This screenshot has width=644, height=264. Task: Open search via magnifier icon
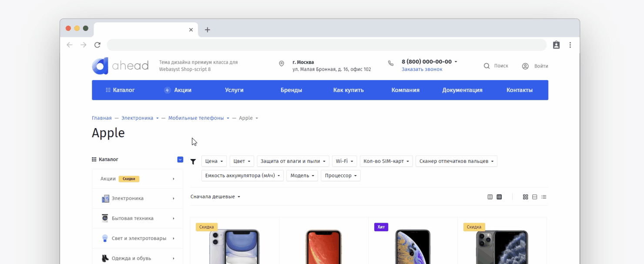click(x=487, y=66)
